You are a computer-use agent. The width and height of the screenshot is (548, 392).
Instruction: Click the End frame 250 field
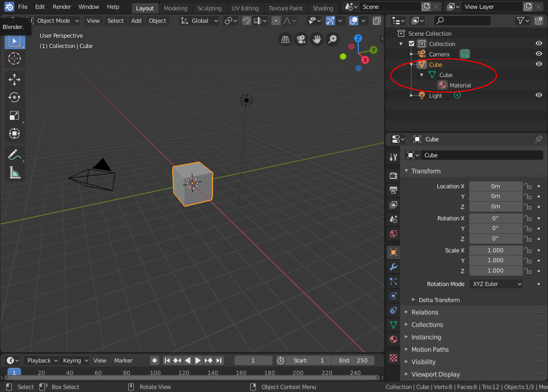pyautogui.click(x=352, y=360)
